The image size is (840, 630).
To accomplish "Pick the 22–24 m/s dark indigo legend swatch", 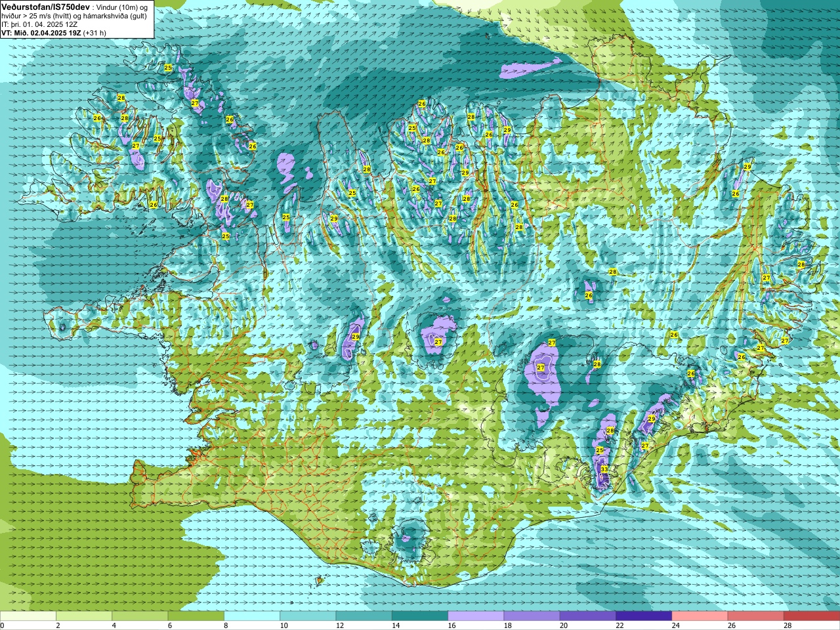I will 644,616.
